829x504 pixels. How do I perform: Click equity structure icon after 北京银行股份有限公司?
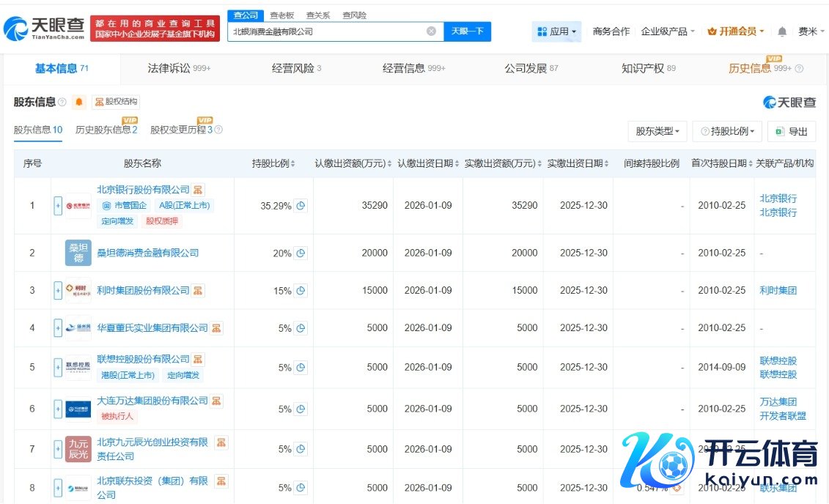click(199, 190)
